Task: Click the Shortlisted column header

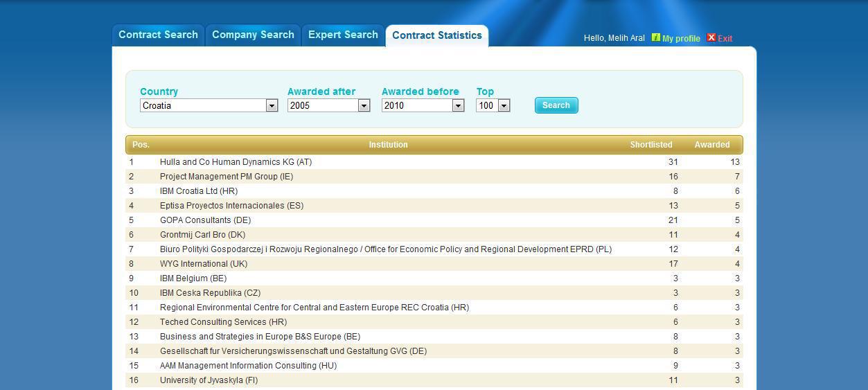Action: point(651,145)
